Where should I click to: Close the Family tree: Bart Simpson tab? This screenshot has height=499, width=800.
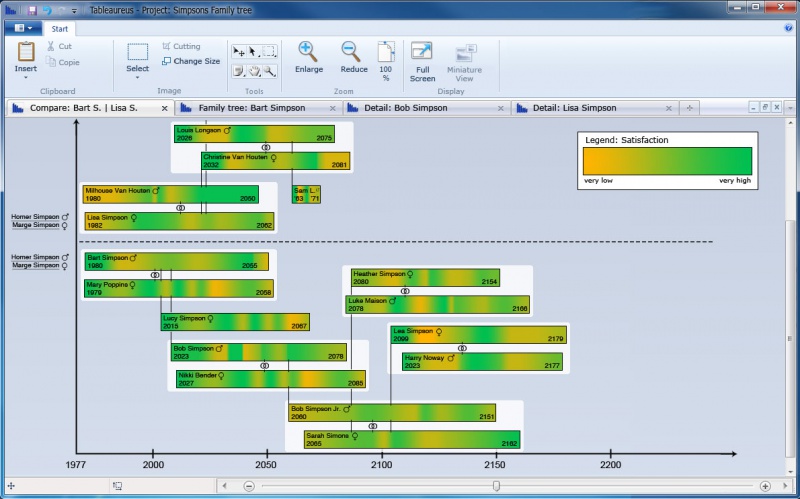333,108
